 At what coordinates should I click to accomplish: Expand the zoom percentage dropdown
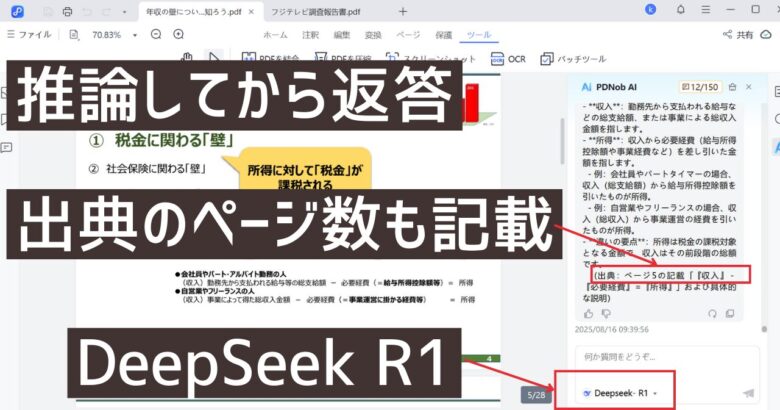click(x=135, y=35)
